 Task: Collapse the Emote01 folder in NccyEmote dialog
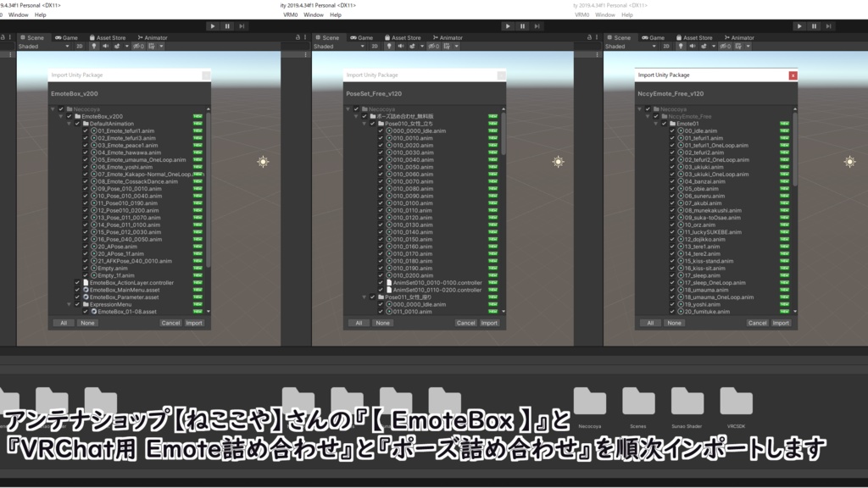(x=656, y=124)
